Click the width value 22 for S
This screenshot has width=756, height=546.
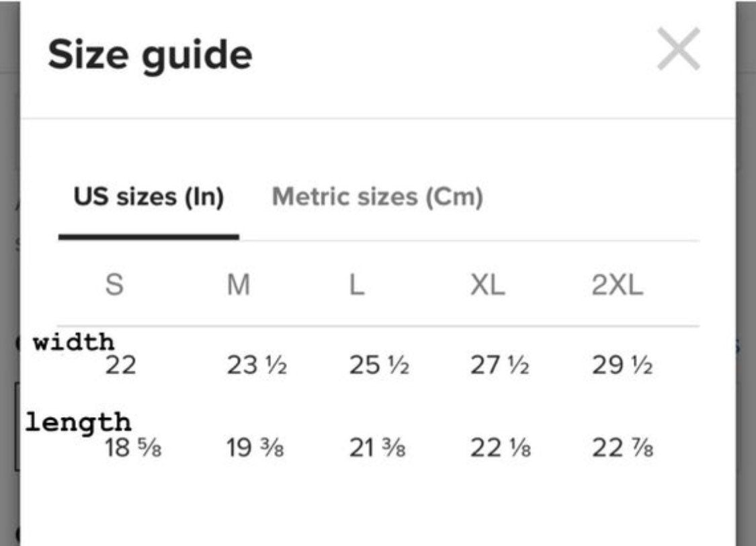[120, 365]
